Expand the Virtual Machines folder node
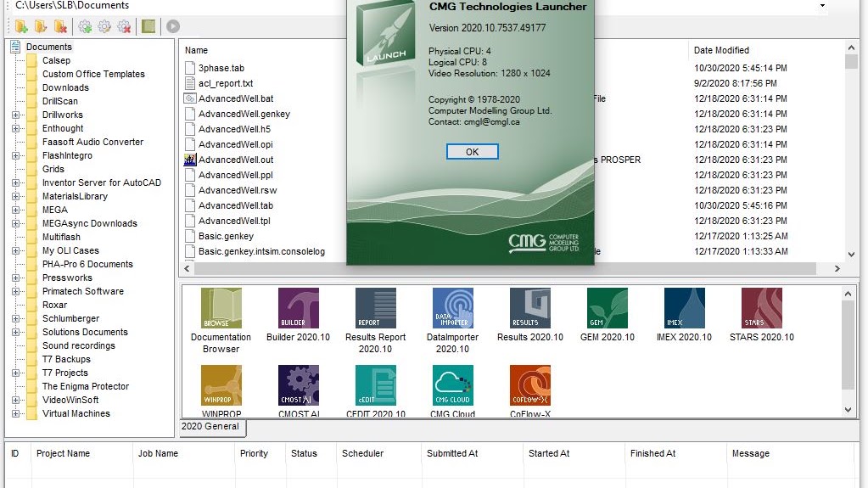The height and width of the screenshot is (488, 868). pos(15,413)
